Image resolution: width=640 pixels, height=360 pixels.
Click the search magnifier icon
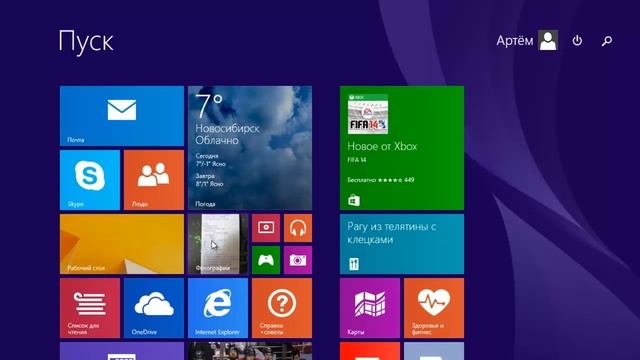pos(607,40)
